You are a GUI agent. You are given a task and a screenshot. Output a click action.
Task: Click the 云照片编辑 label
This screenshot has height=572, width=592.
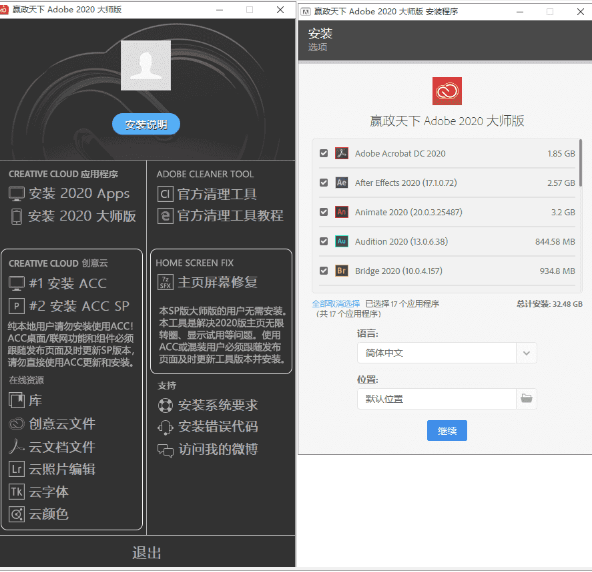click(x=62, y=469)
